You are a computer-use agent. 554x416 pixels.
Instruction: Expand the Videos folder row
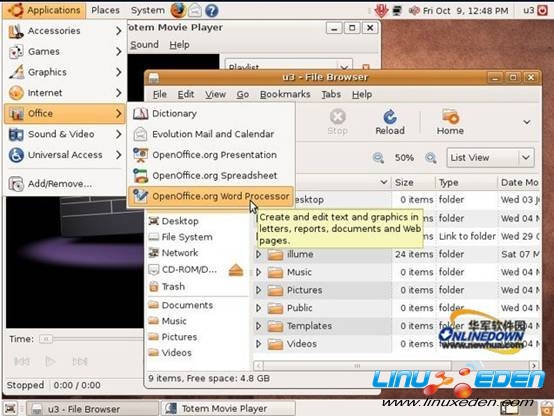click(259, 344)
